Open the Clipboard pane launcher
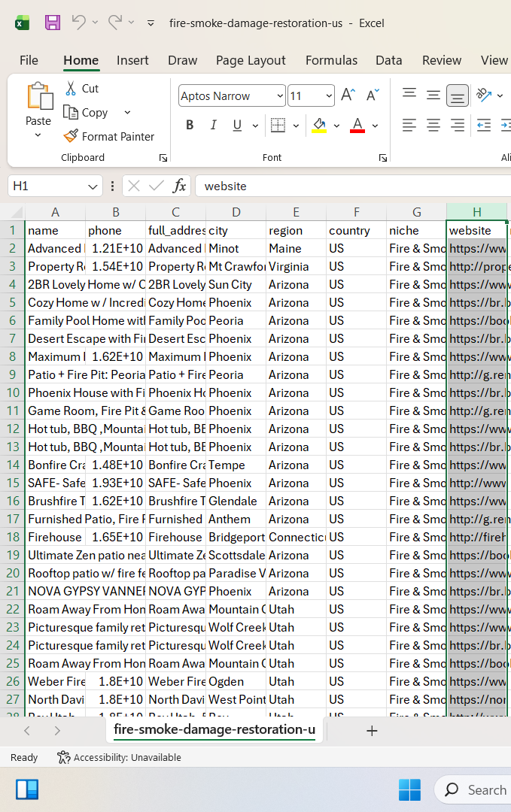Screen dimensions: 511x812 [163, 158]
